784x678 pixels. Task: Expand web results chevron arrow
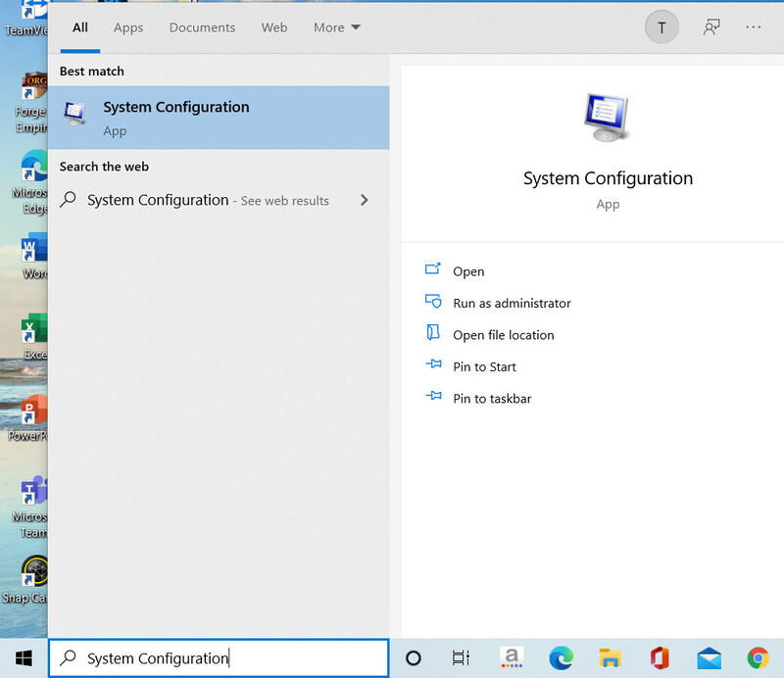click(364, 201)
